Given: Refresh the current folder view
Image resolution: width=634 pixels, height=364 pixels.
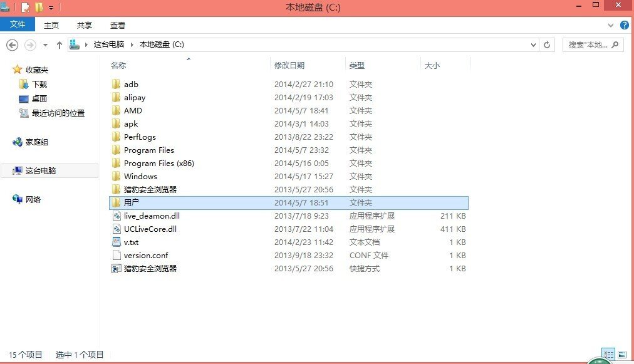Looking at the screenshot, I should coord(547,44).
